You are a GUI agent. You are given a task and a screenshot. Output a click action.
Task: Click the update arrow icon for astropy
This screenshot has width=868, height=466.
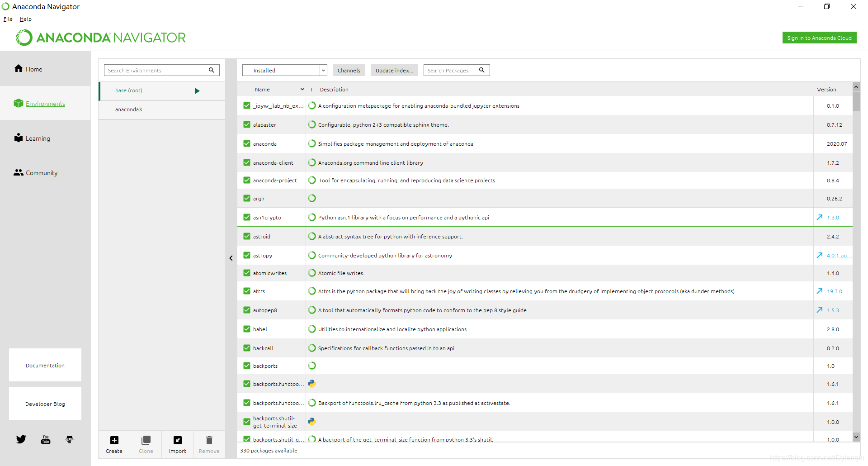tap(820, 256)
